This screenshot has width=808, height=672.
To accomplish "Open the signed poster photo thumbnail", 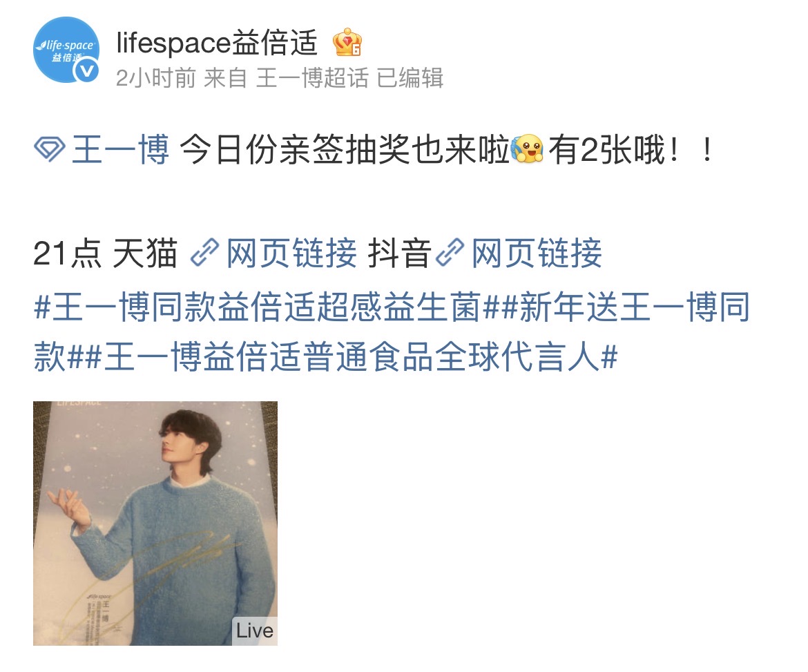I will tap(155, 523).
